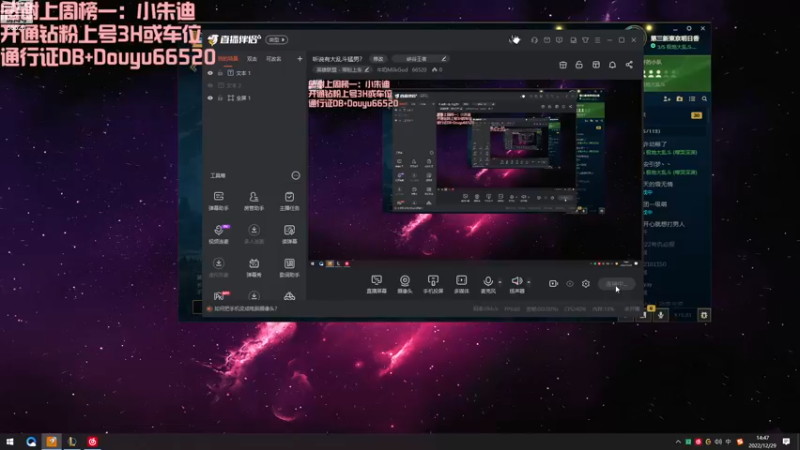Image resolution: width=800 pixels, height=450 pixels.
Task: Click the funnel icon in the title bar
Action: 585,40
